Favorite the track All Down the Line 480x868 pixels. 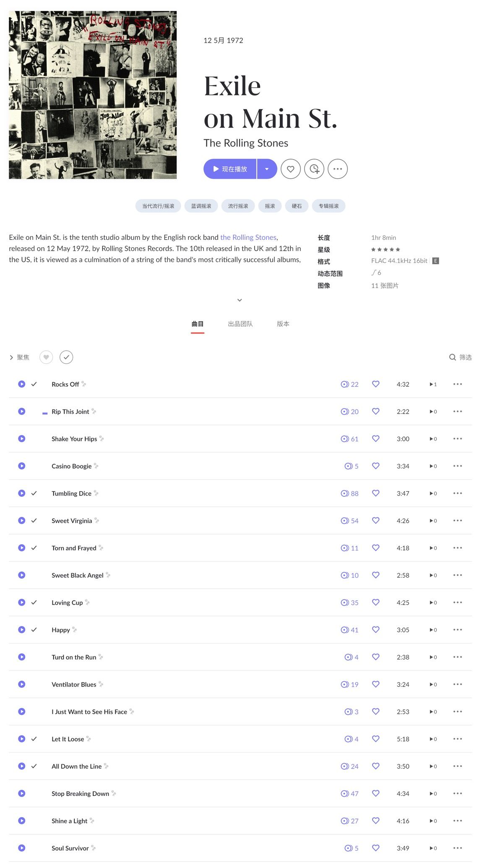[x=376, y=766]
